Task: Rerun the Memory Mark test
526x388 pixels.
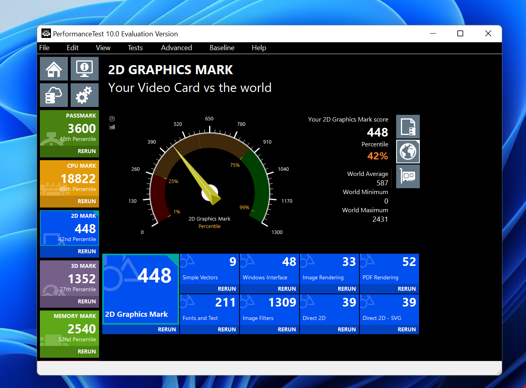Action: [x=87, y=351]
